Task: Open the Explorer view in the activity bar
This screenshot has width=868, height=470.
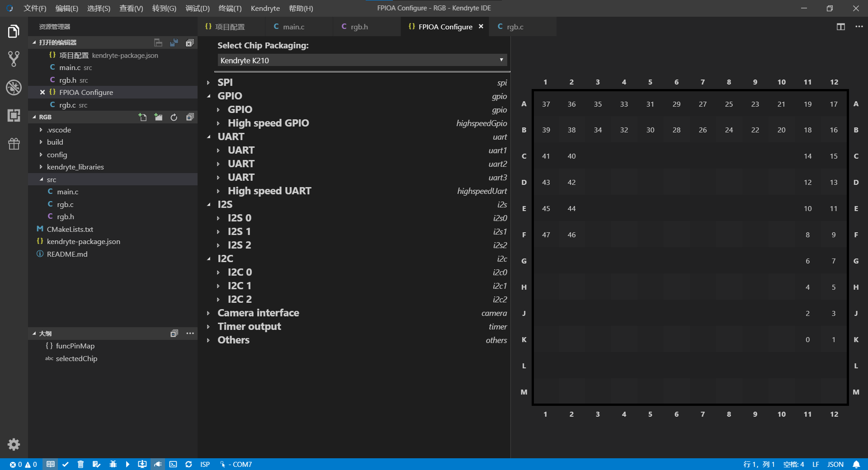Action: pyautogui.click(x=14, y=31)
